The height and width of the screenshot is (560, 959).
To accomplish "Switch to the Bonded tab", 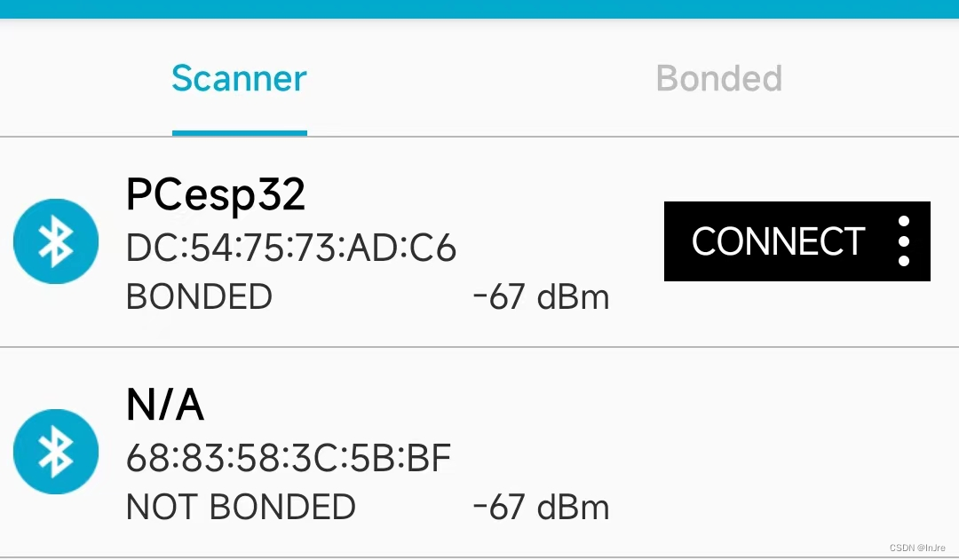I will 719,78.
